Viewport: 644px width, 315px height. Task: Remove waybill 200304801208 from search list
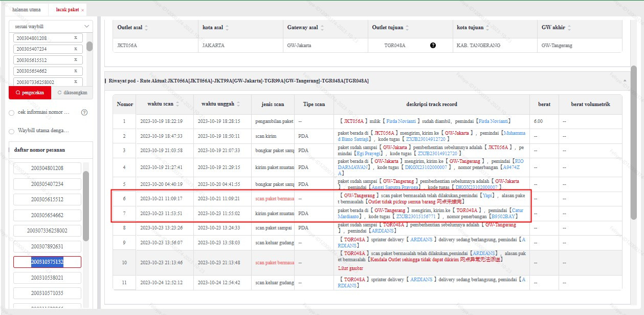(x=75, y=38)
